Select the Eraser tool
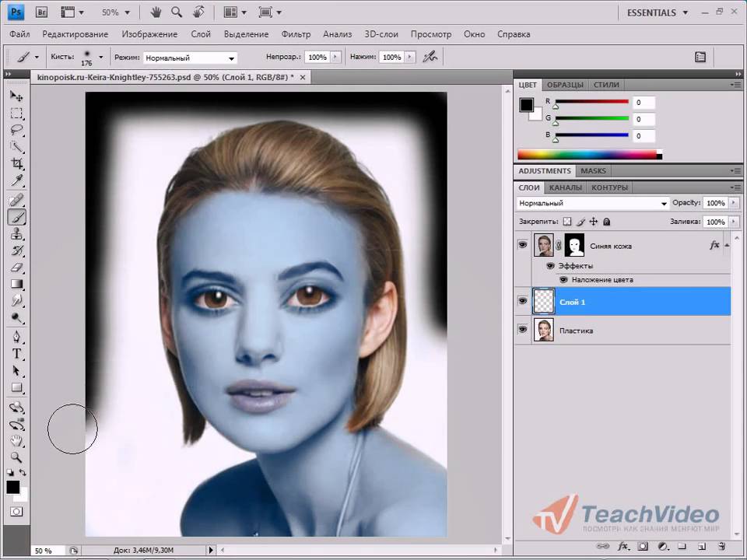 (16, 268)
